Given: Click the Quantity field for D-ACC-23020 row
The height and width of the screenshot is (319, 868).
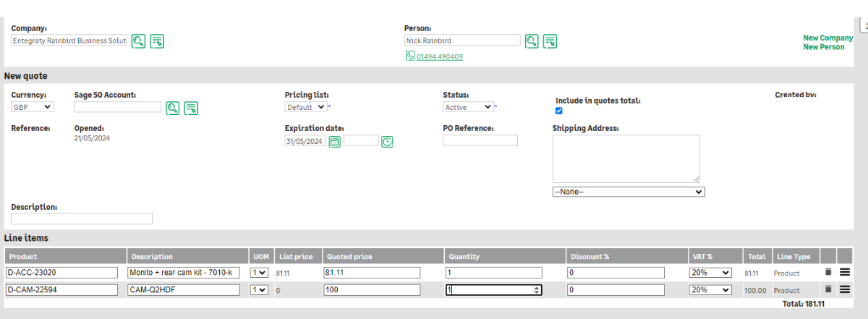Looking at the screenshot, I should [x=493, y=273].
